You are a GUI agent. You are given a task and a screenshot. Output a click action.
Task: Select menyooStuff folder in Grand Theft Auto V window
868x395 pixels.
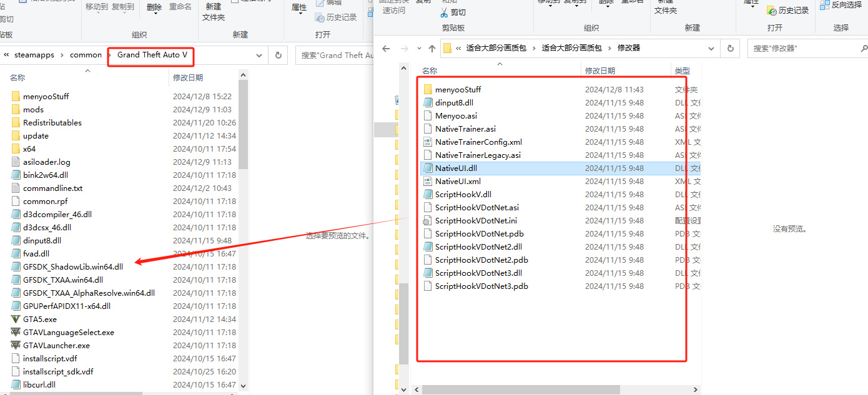click(x=46, y=96)
